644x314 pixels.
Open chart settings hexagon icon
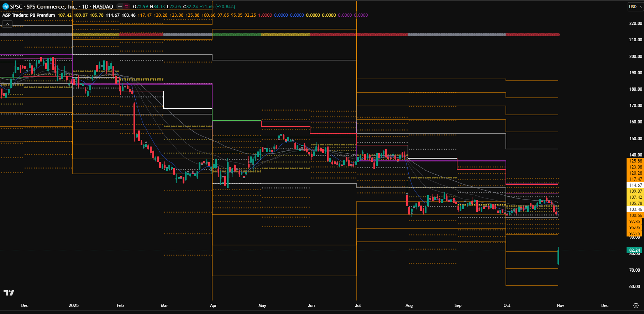tap(636, 305)
